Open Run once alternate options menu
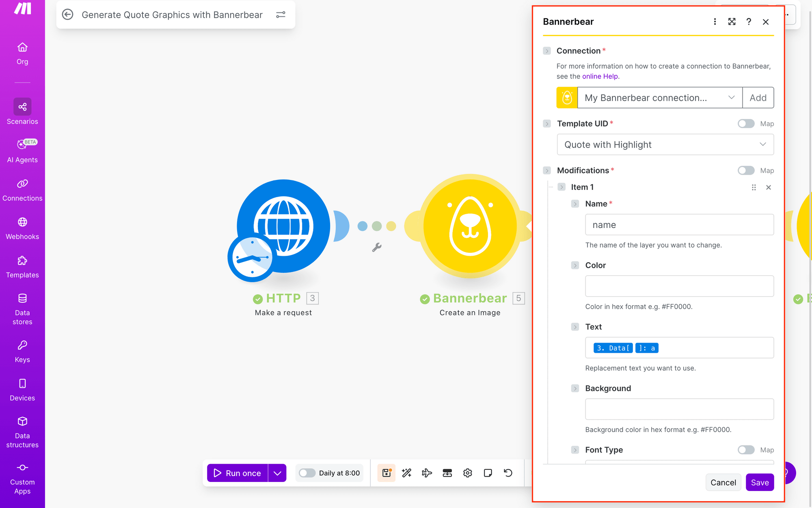The width and height of the screenshot is (812, 508). pyautogui.click(x=278, y=473)
